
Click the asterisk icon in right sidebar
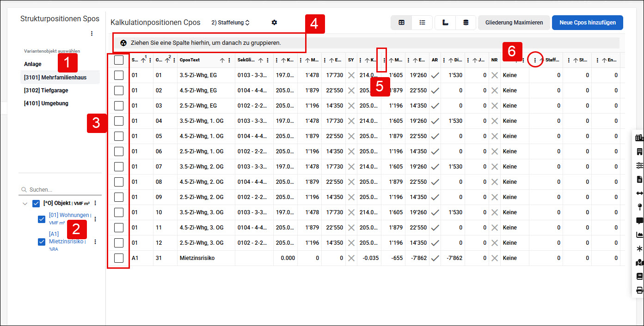pos(639,248)
